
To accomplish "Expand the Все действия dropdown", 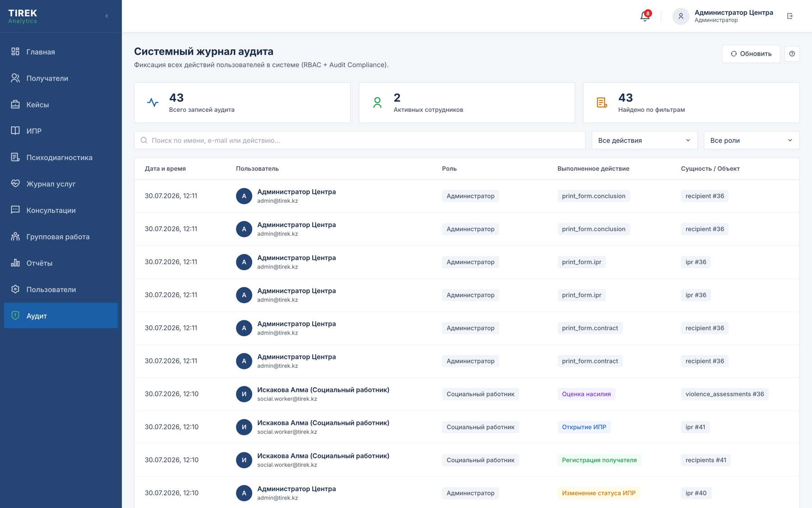I will click(x=644, y=140).
